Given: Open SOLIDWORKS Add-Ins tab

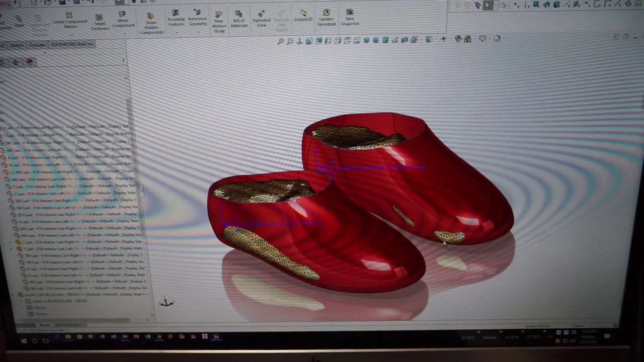Looking at the screenshot, I should click(x=71, y=44).
